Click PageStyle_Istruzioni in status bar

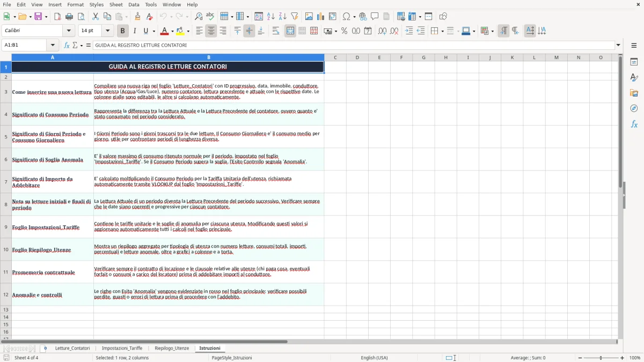(x=232, y=358)
